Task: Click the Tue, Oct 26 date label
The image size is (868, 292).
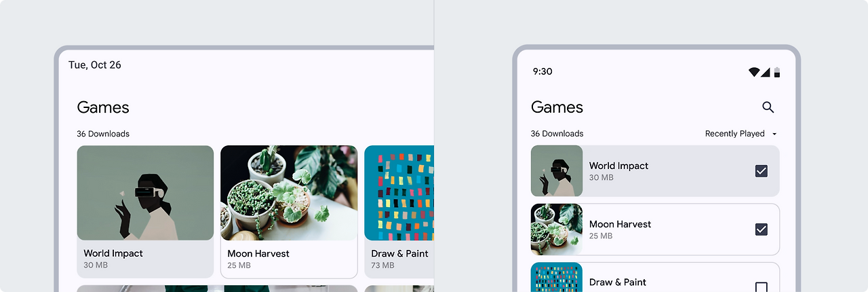Action: (x=95, y=65)
